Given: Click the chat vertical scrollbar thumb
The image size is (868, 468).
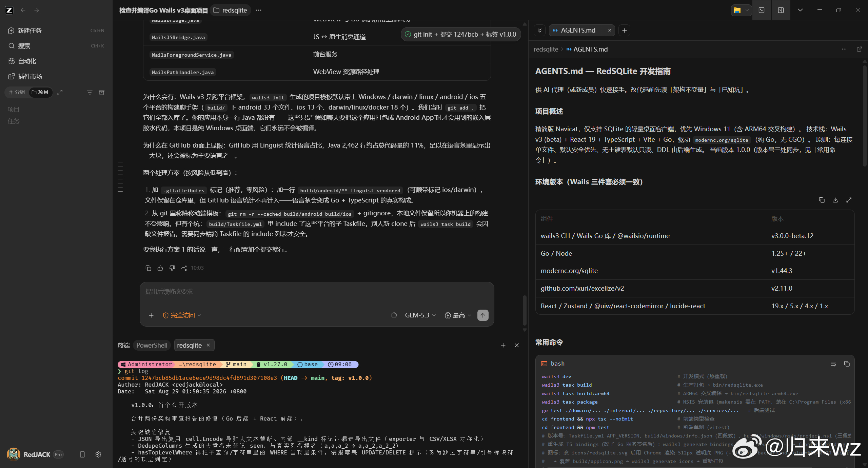Looking at the screenshot, I should point(525,310).
